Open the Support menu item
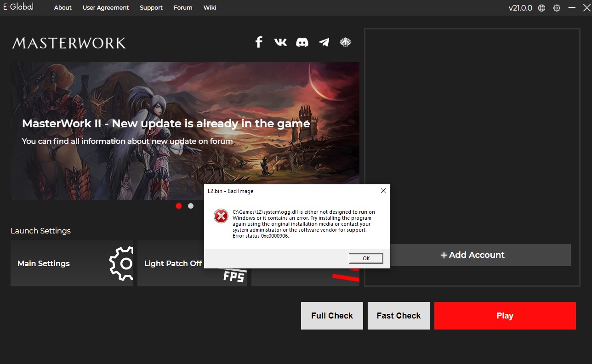Image resolution: width=592 pixels, height=364 pixels. [x=151, y=8]
